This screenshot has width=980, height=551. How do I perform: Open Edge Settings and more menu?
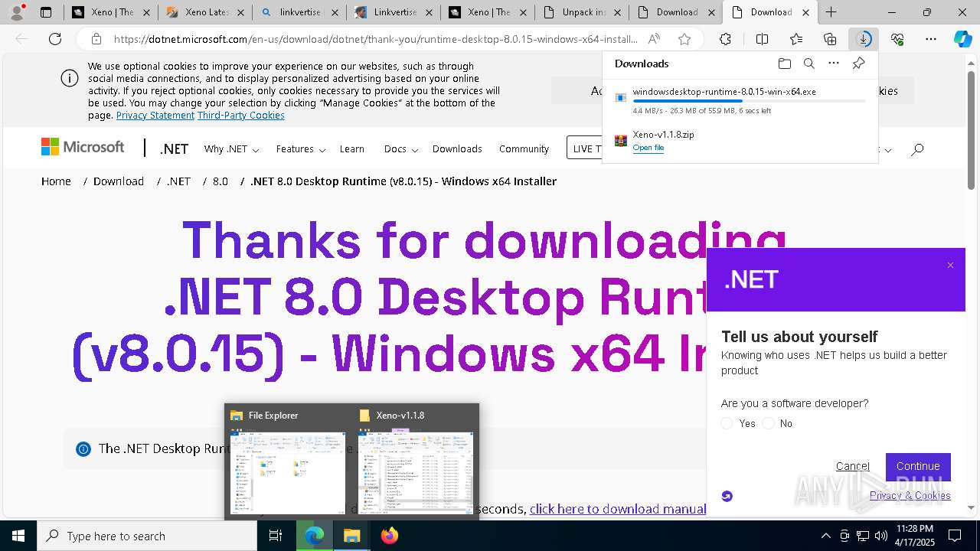[x=931, y=39]
